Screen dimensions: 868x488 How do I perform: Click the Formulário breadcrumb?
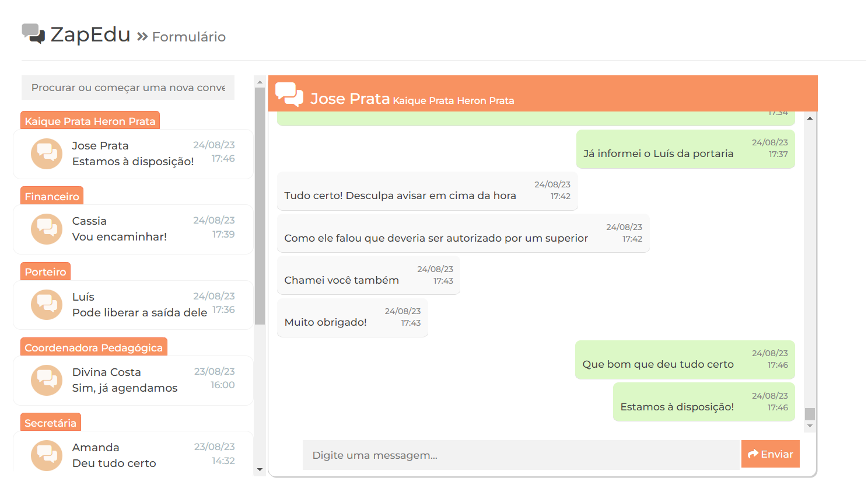(x=189, y=37)
